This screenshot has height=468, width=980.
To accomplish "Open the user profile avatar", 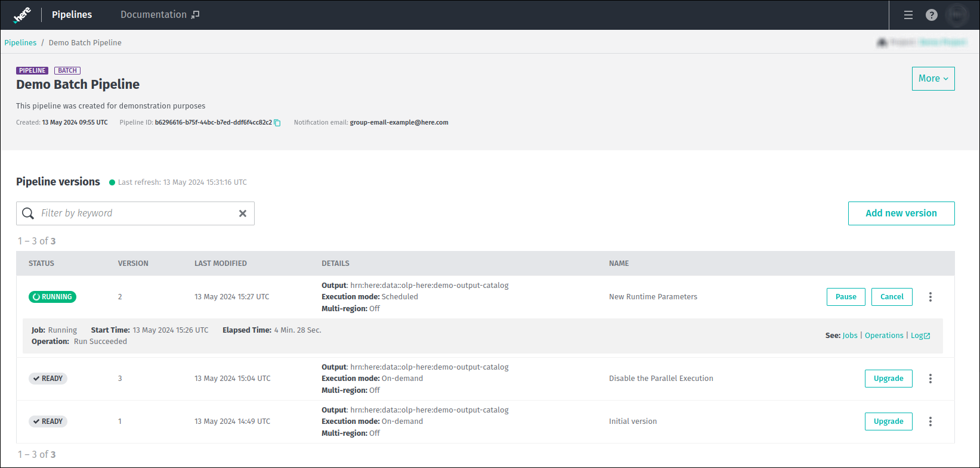I will click(957, 15).
